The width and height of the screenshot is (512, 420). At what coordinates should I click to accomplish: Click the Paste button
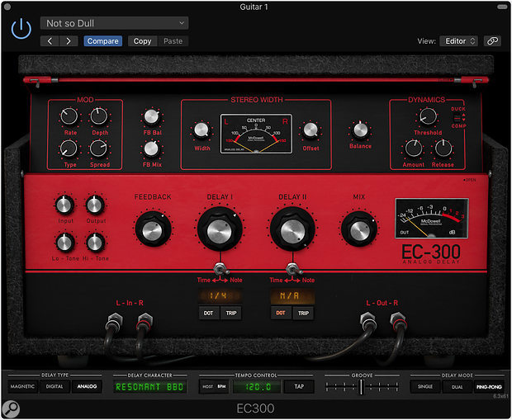tap(173, 41)
